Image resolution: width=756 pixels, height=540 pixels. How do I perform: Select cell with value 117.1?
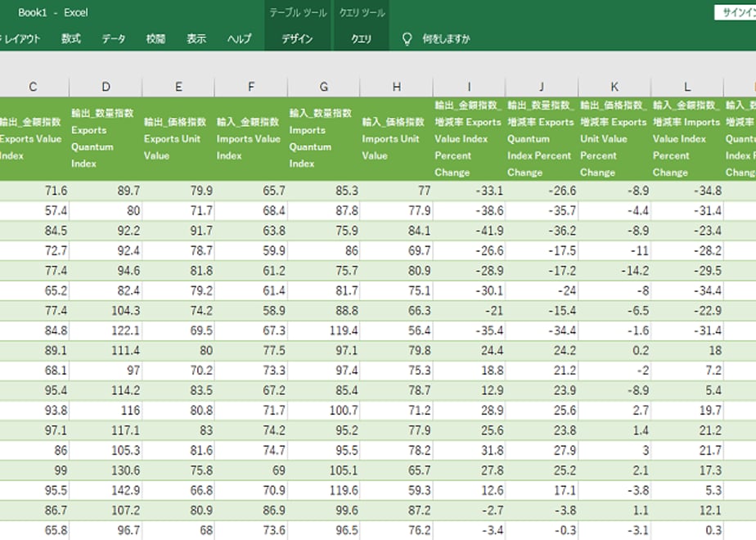pyautogui.click(x=106, y=431)
